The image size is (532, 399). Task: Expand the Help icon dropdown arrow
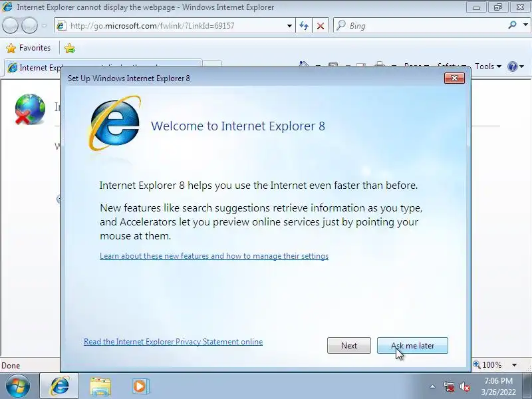522,66
